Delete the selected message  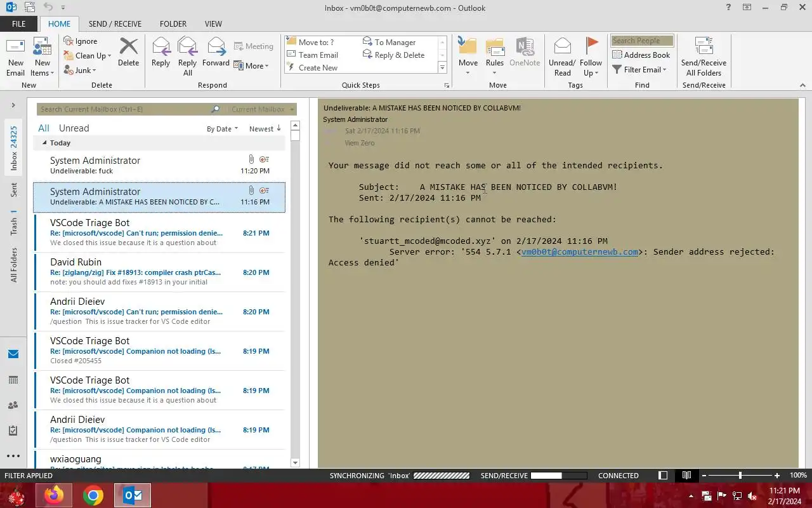tap(128, 52)
